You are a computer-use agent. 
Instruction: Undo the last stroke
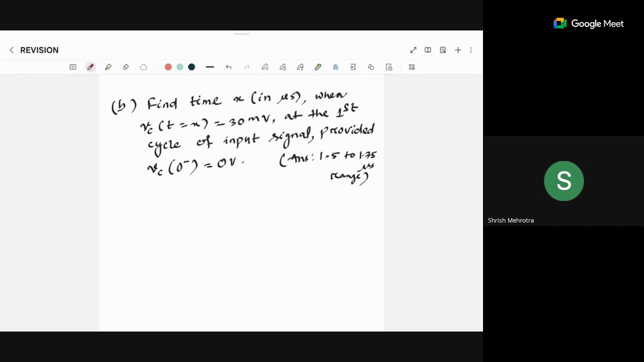(228, 67)
